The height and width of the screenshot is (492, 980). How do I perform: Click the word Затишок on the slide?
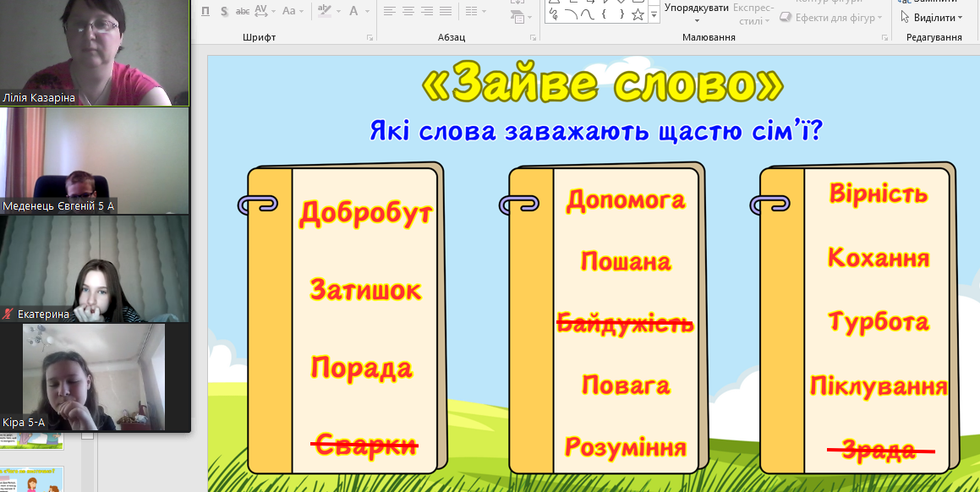365,291
